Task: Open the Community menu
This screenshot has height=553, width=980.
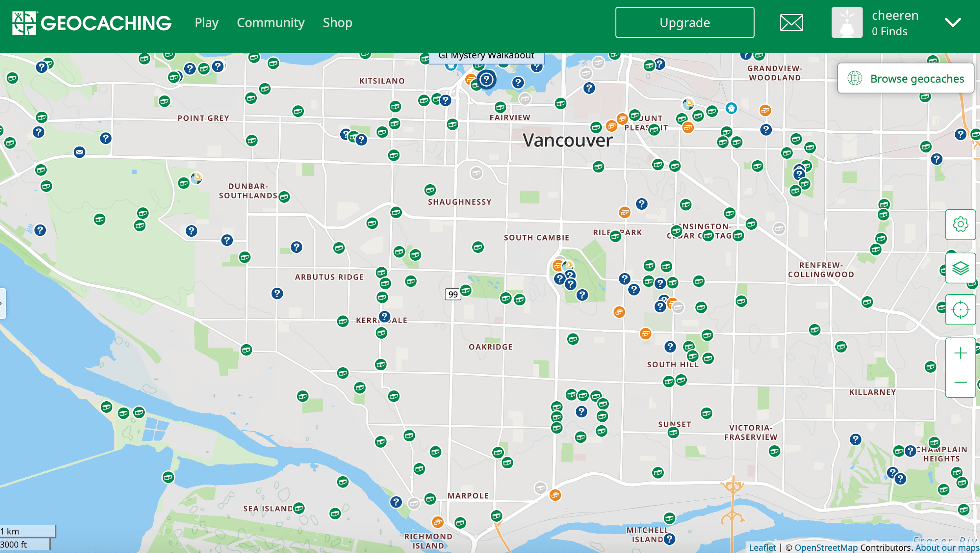Action: [x=270, y=22]
